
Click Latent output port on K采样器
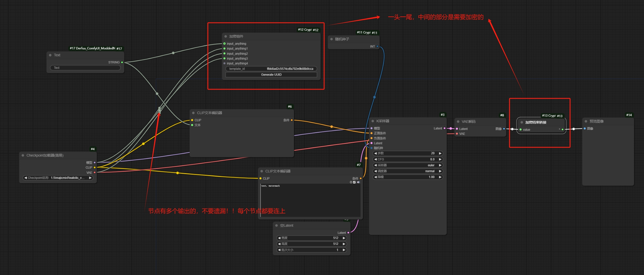pyautogui.click(x=444, y=128)
